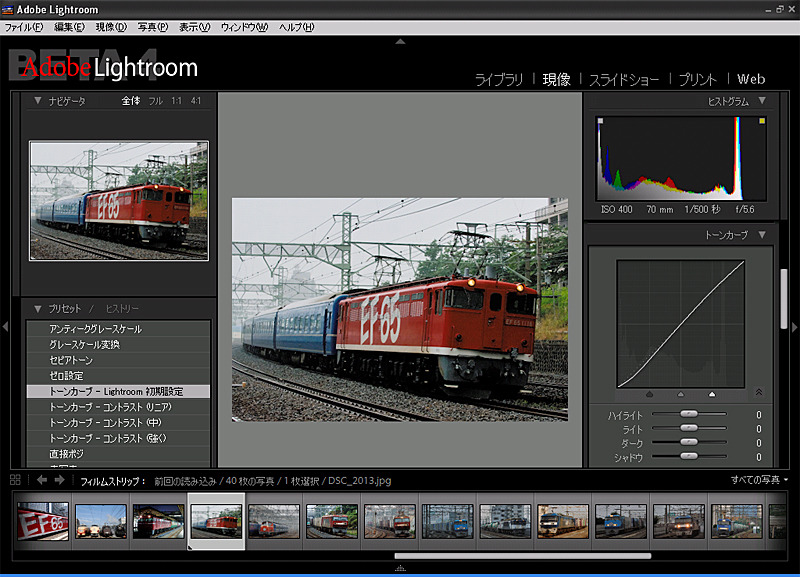The width and height of the screenshot is (800, 577).
Task: Adjust the ライト slider
Action: [689, 428]
